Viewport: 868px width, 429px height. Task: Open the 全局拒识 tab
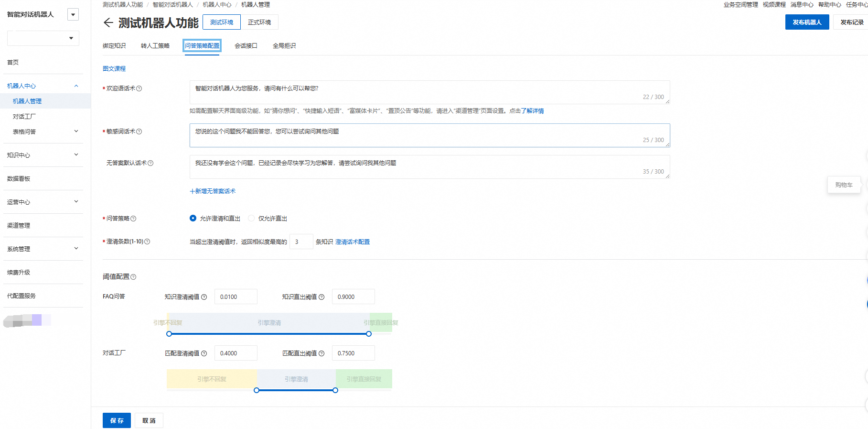(x=284, y=46)
